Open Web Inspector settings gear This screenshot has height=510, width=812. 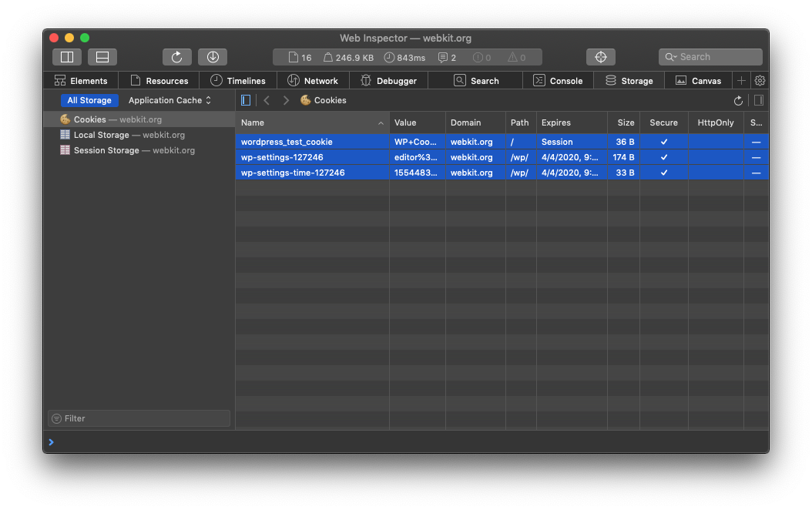point(760,81)
